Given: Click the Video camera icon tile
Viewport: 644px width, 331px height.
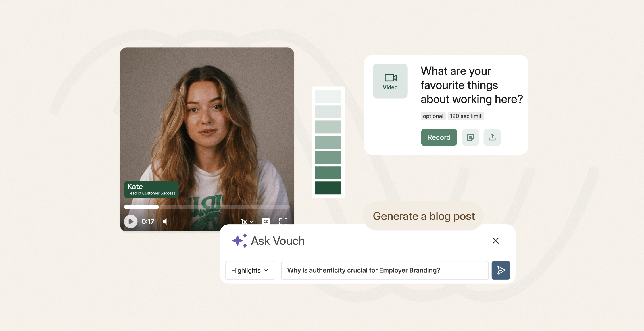Looking at the screenshot, I should [x=390, y=81].
